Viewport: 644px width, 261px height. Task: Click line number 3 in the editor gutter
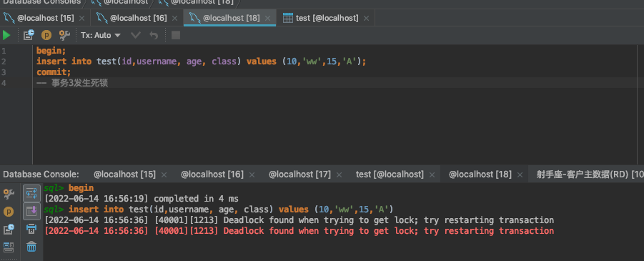[x=4, y=72]
